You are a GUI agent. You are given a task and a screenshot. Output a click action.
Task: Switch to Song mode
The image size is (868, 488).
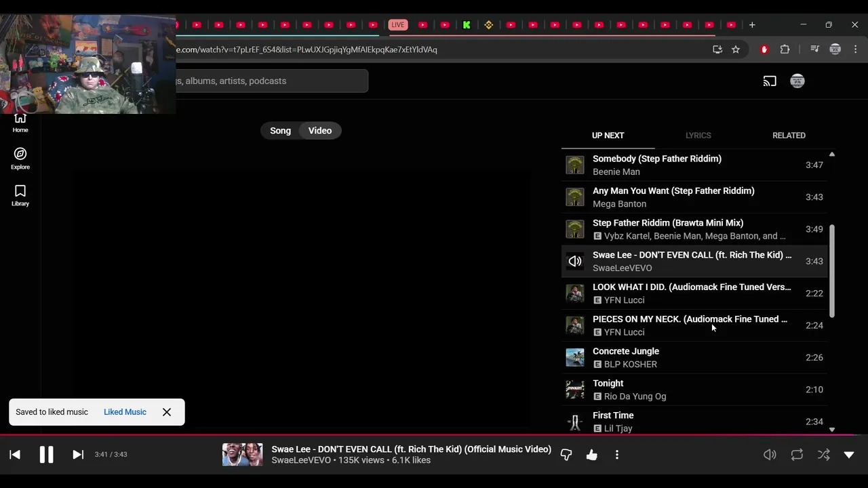280,131
